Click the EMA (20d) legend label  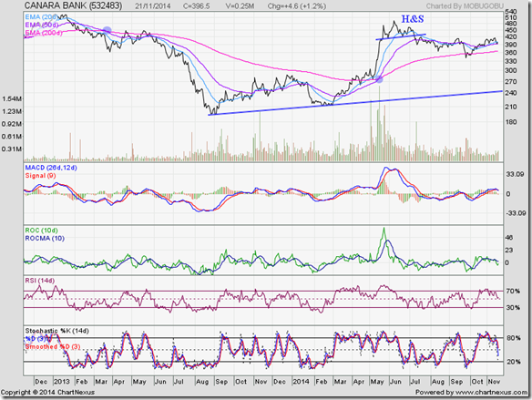click(x=41, y=16)
